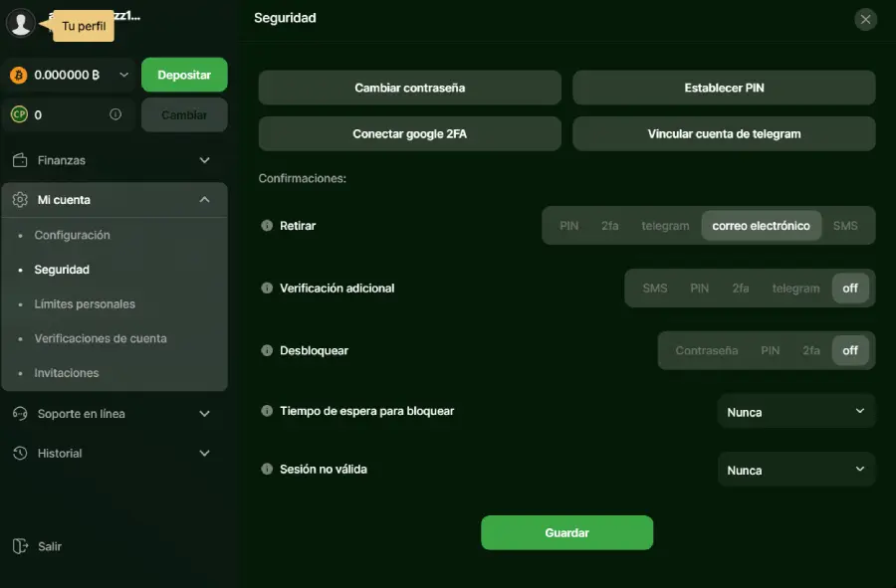The image size is (896, 588).
Task: Show info icon next to Desbloquear
Action: click(267, 350)
